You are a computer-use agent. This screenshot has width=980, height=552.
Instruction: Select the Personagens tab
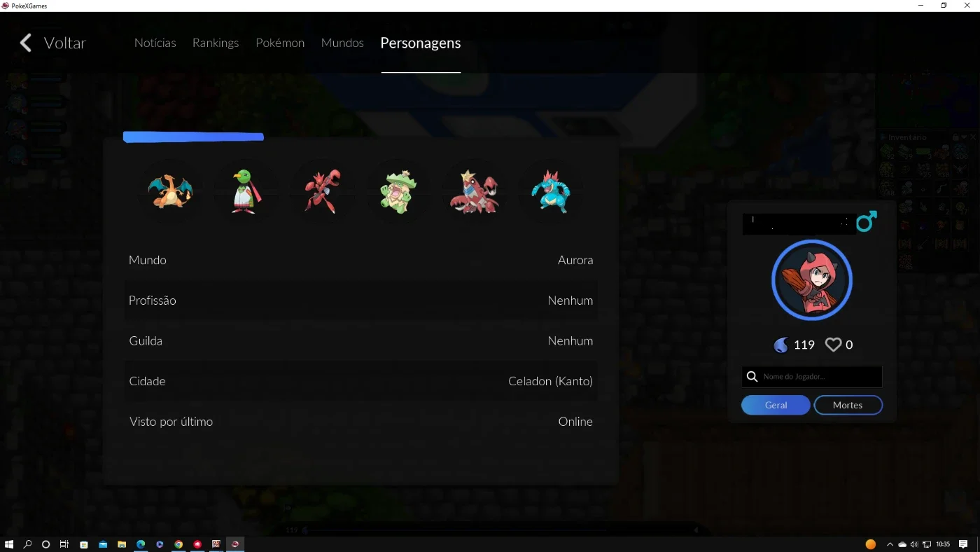[421, 43]
